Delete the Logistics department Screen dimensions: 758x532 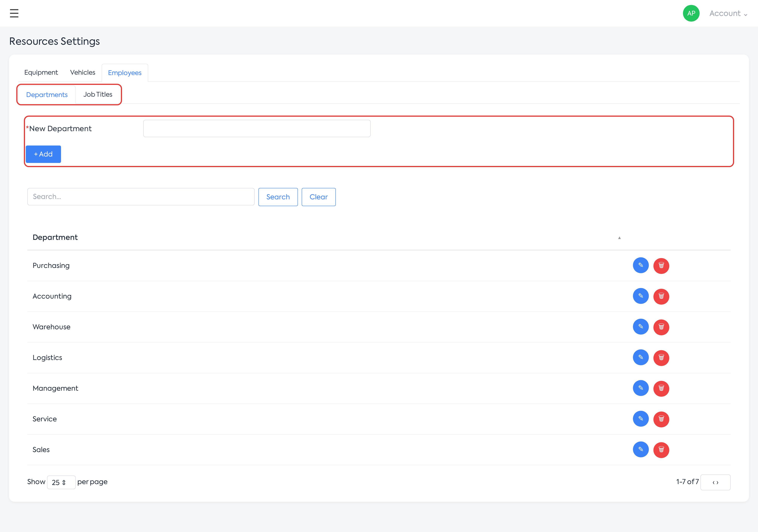click(661, 358)
